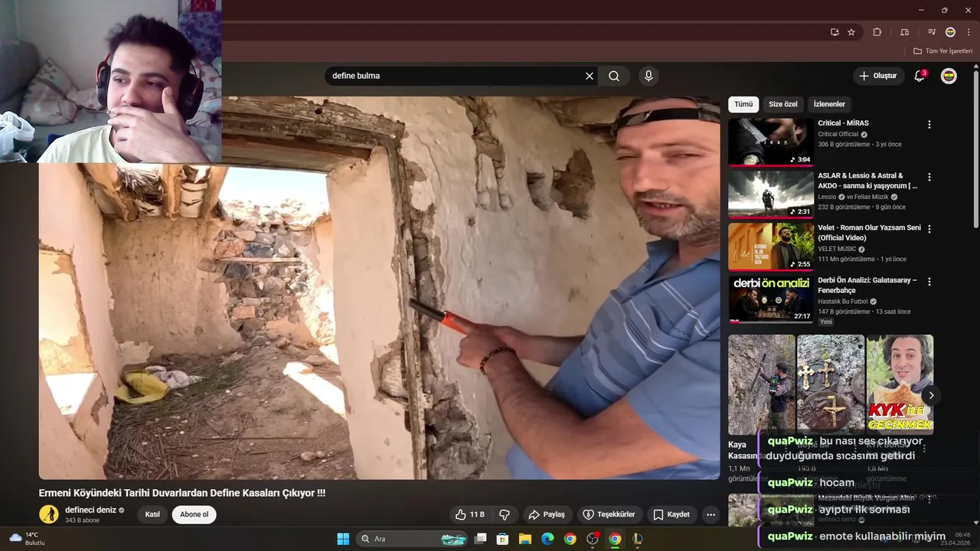Select the Tümü filter chip
The height and width of the screenshot is (551, 980).
pyautogui.click(x=743, y=104)
